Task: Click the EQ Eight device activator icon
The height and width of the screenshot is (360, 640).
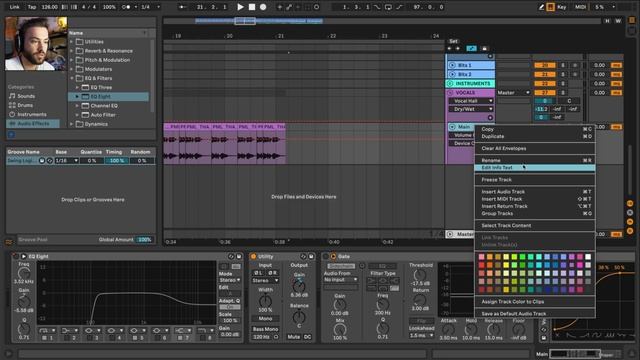Action: (x=17, y=256)
